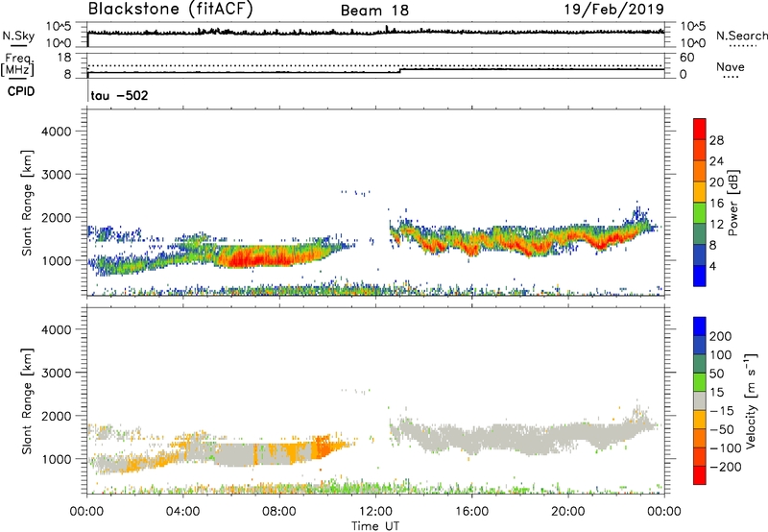The height and width of the screenshot is (532, 768).
Task: Click the CPID label
Action: pyautogui.click(x=21, y=91)
